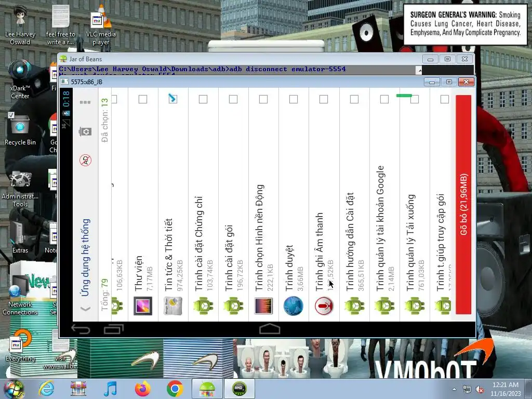Tap Trình quản lý tài khoản Google android icon
This screenshot has width=532, height=399.
tap(384, 305)
